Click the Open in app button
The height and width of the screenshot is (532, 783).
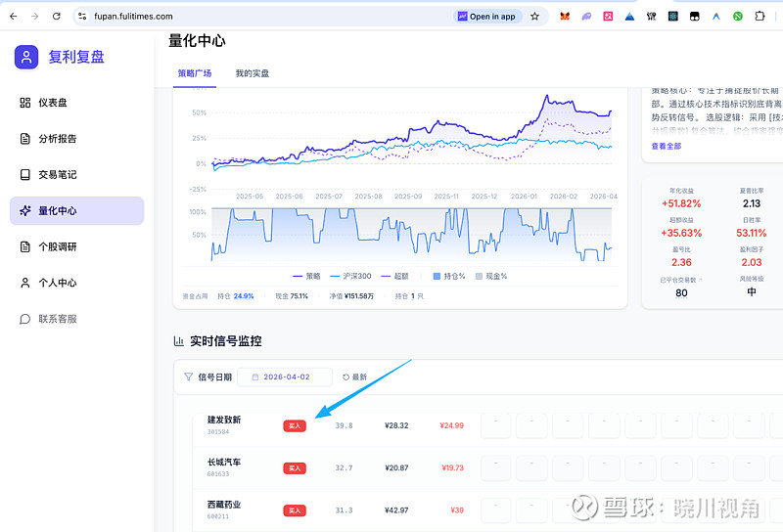pyautogui.click(x=487, y=17)
